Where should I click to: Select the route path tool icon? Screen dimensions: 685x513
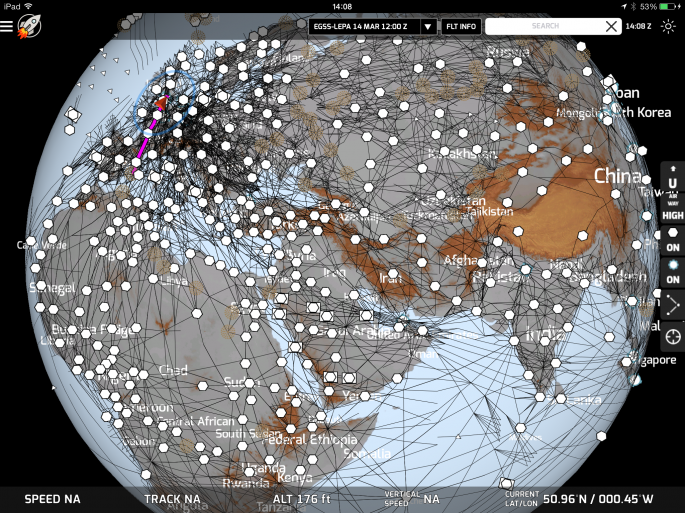(x=672, y=305)
